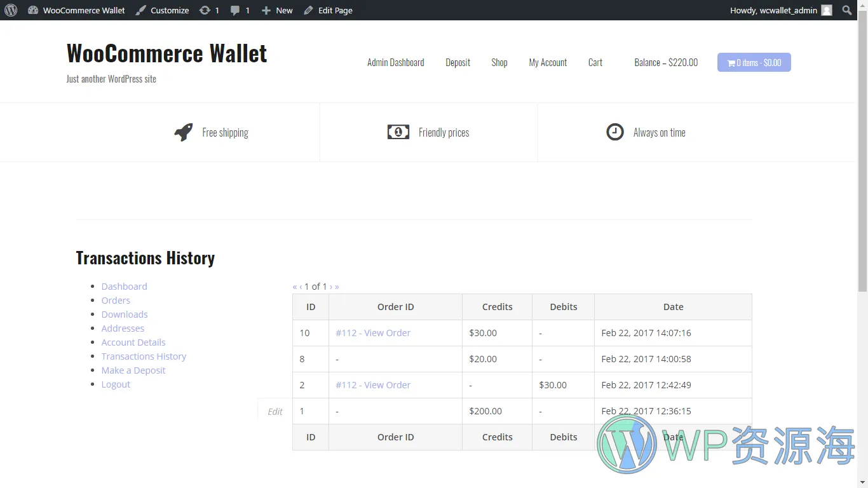This screenshot has width=868, height=488.
Task: Click the Transactions History heading
Action: (146, 258)
